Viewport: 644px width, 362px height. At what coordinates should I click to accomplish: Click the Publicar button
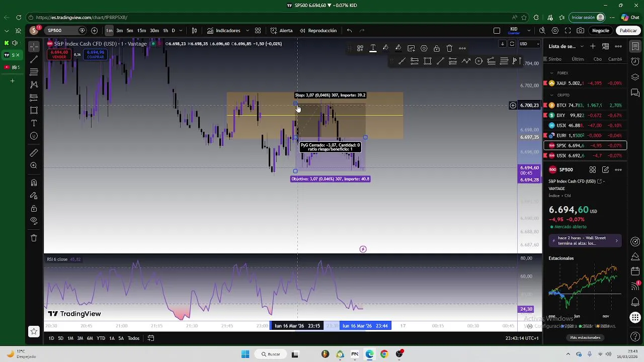tap(628, 31)
